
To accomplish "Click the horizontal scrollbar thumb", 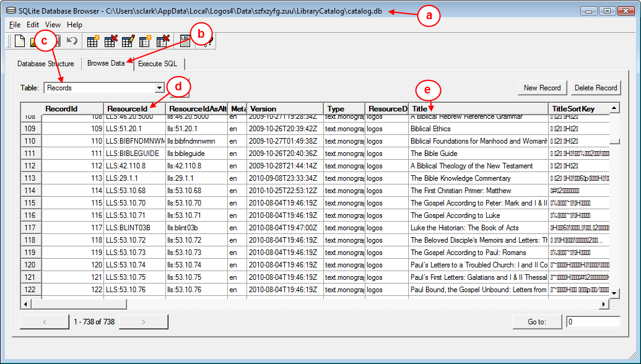I will (79, 305).
